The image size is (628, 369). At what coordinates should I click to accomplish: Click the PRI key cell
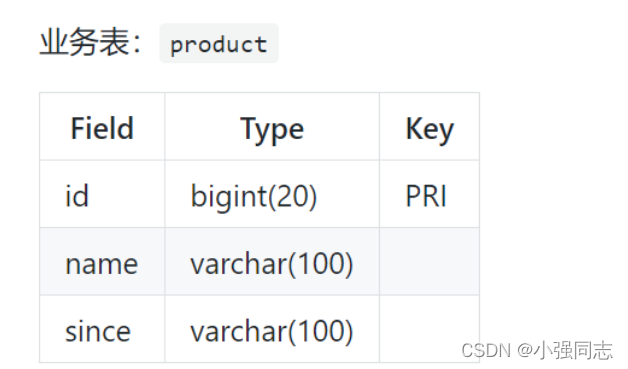pos(429,196)
